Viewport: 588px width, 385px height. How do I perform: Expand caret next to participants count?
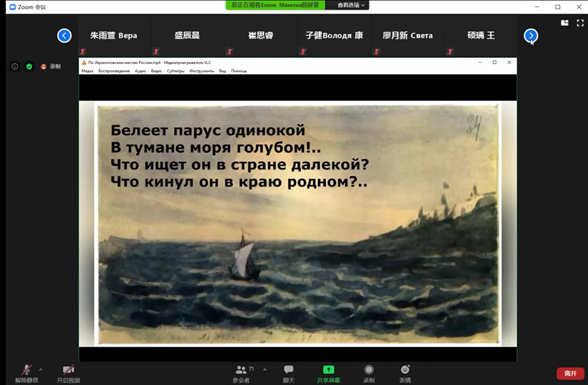(x=265, y=370)
